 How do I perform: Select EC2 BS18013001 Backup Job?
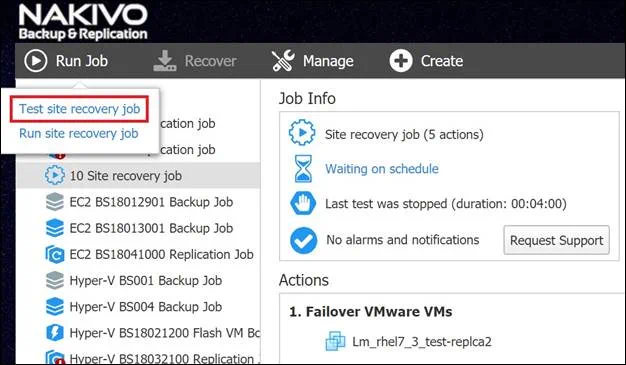(151, 228)
